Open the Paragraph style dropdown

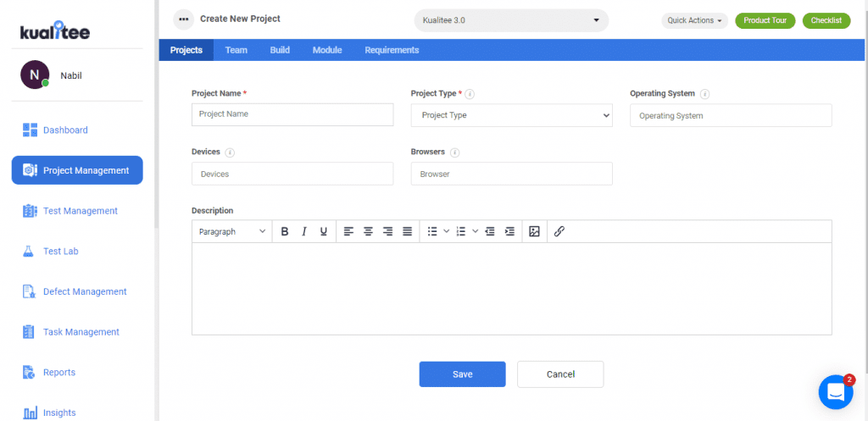tap(232, 232)
